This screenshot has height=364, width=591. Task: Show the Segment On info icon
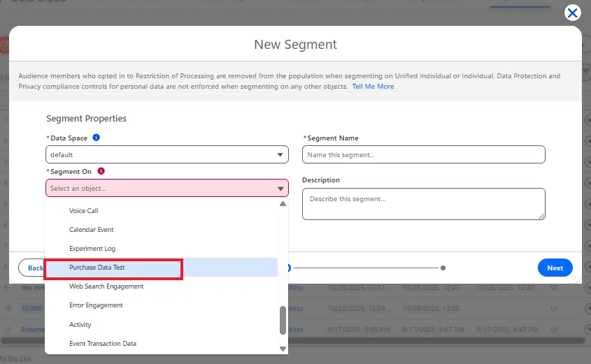(101, 171)
